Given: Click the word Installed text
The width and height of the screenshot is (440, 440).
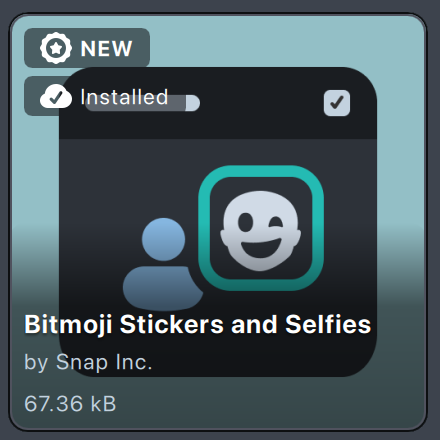Looking at the screenshot, I should (x=124, y=97).
